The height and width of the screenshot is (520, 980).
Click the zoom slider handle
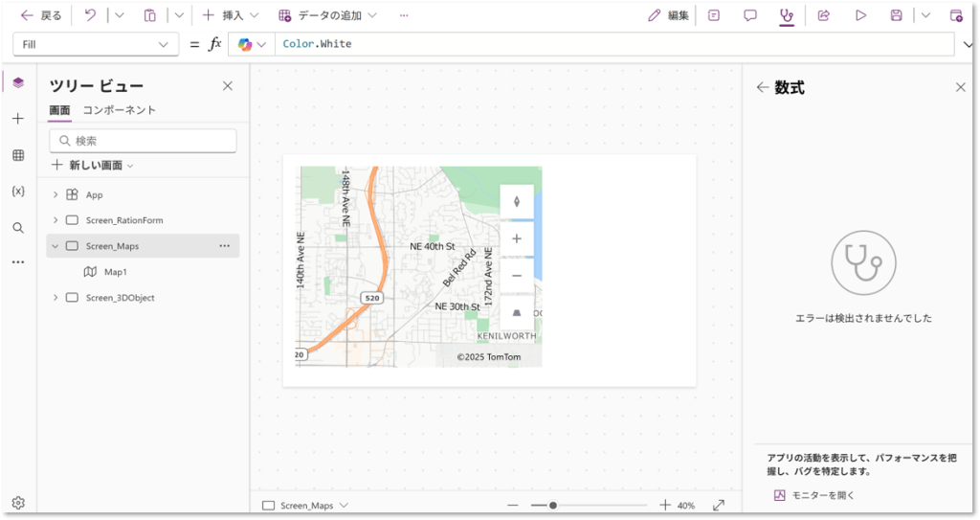553,505
